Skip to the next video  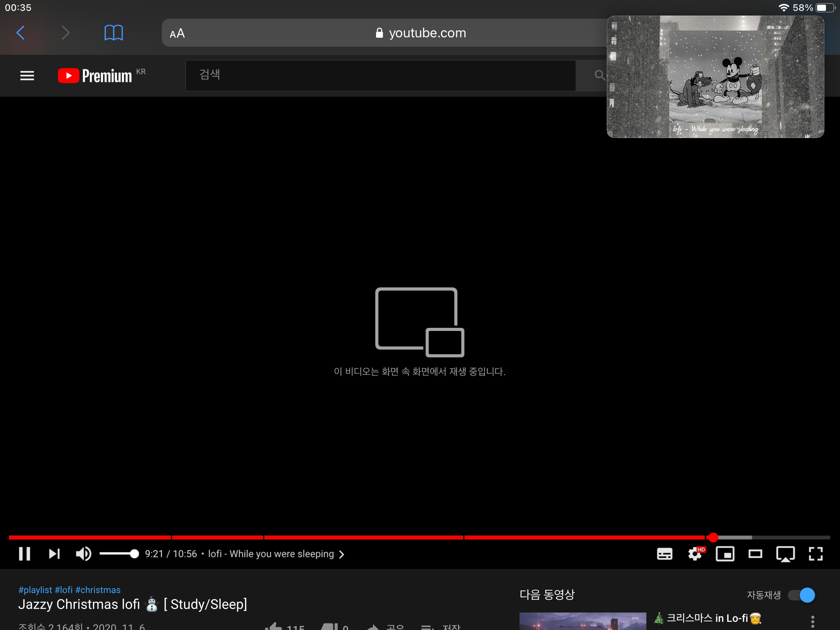54,554
